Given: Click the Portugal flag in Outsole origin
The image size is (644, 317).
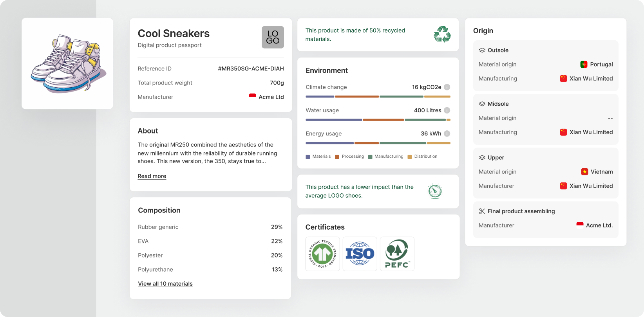Looking at the screenshot, I should (x=584, y=65).
